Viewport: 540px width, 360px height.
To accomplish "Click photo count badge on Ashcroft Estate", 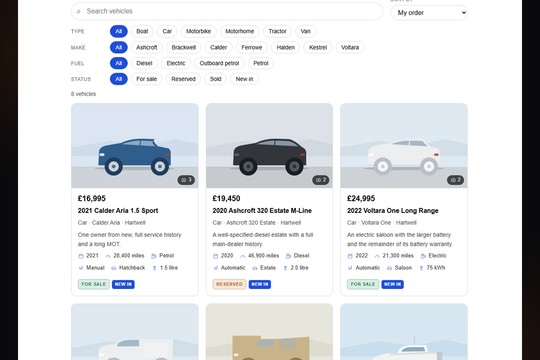I will click(x=321, y=180).
